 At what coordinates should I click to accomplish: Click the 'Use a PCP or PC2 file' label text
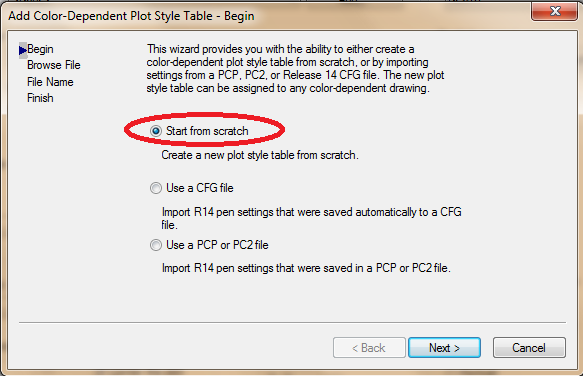[217, 245]
